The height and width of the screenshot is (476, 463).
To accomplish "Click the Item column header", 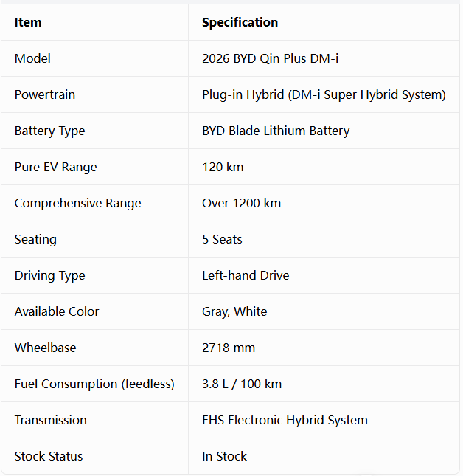I will click(28, 22).
